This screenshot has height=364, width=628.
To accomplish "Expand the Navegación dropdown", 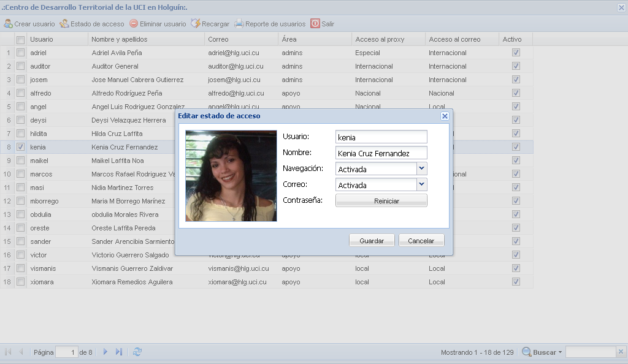I will tap(421, 169).
